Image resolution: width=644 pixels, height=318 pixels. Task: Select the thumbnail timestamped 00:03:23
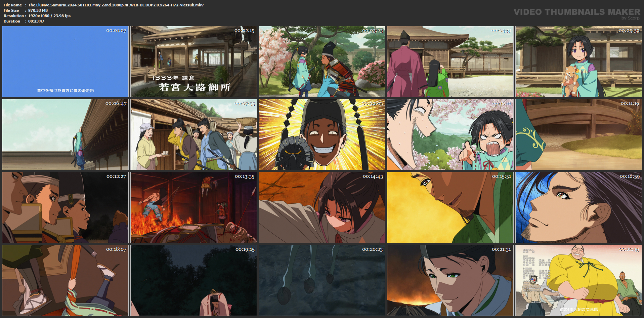click(x=322, y=62)
